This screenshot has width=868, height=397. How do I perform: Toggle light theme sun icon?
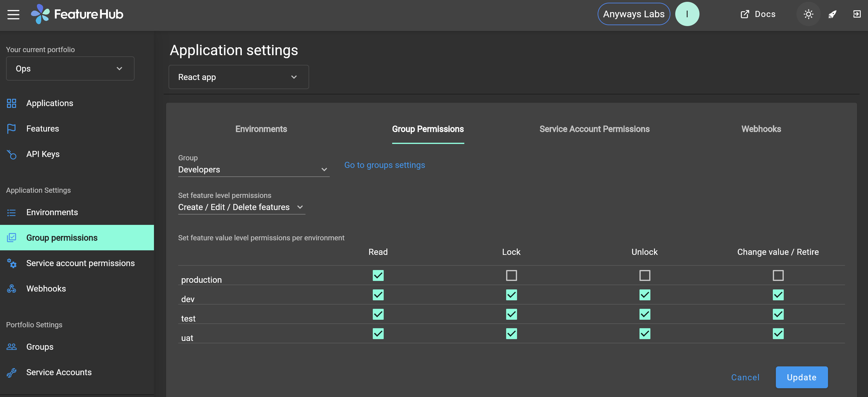coord(808,14)
